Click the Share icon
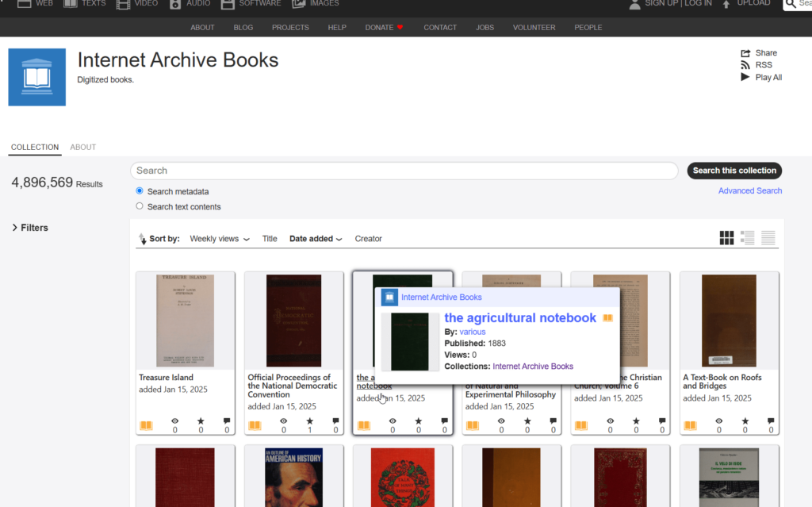 [x=745, y=53]
